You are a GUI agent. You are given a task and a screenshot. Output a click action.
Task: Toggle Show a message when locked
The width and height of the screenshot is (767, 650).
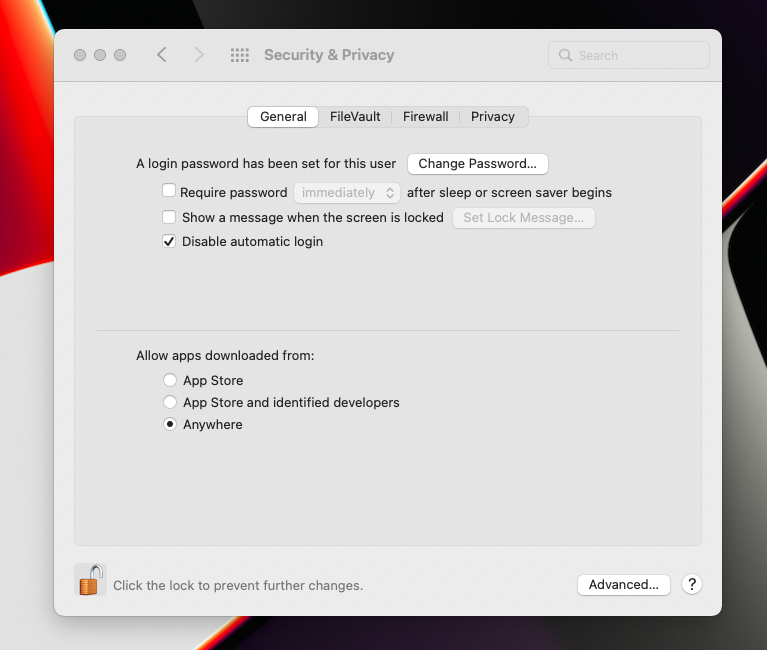pyautogui.click(x=169, y=217)
